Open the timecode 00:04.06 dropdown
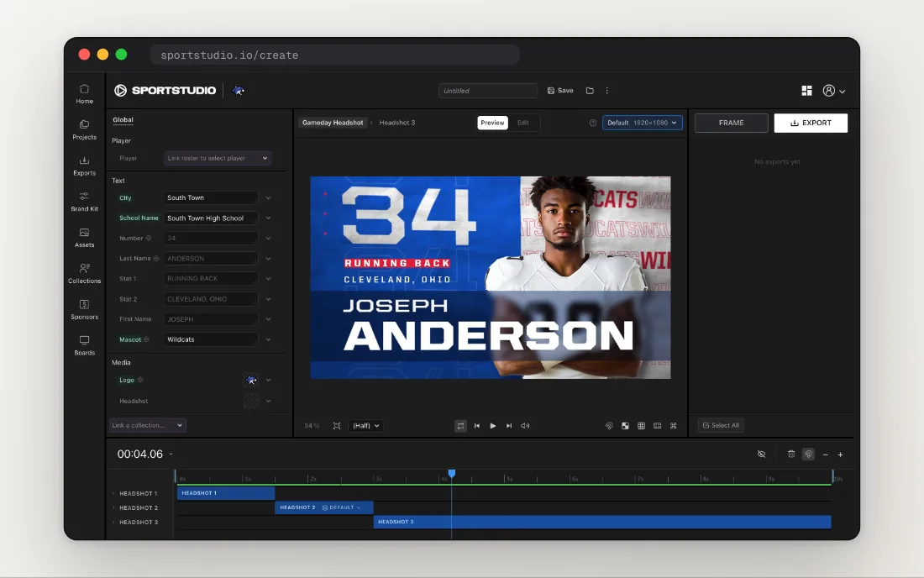Screen dimensions: 924x578 (171, 455)
